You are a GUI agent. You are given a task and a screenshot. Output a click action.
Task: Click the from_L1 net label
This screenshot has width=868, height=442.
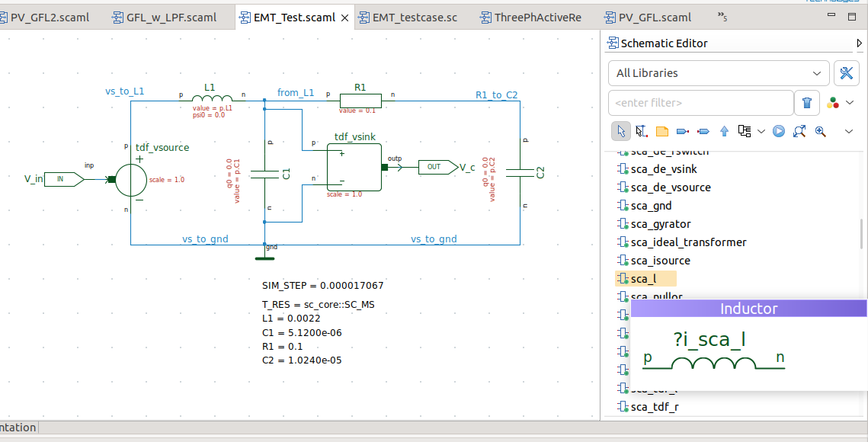click(296, 92)
